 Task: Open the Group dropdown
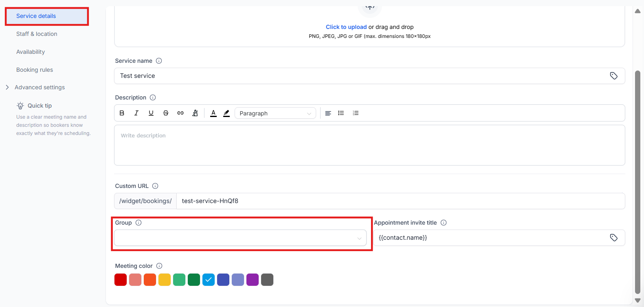[240, 238]
